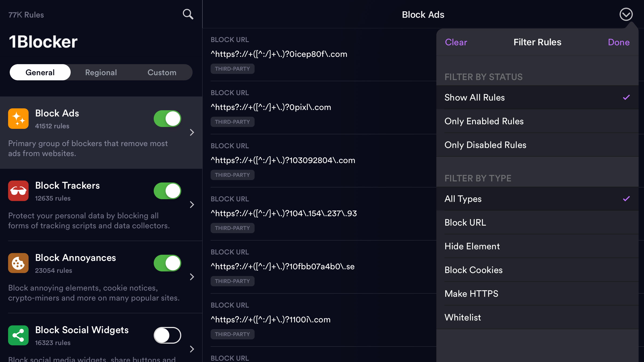The height and width of the screenshot is (362, 644).
Task: Toggle Block Trackers enabled switch
Action: pyautogui.click(x=167, y=191)
